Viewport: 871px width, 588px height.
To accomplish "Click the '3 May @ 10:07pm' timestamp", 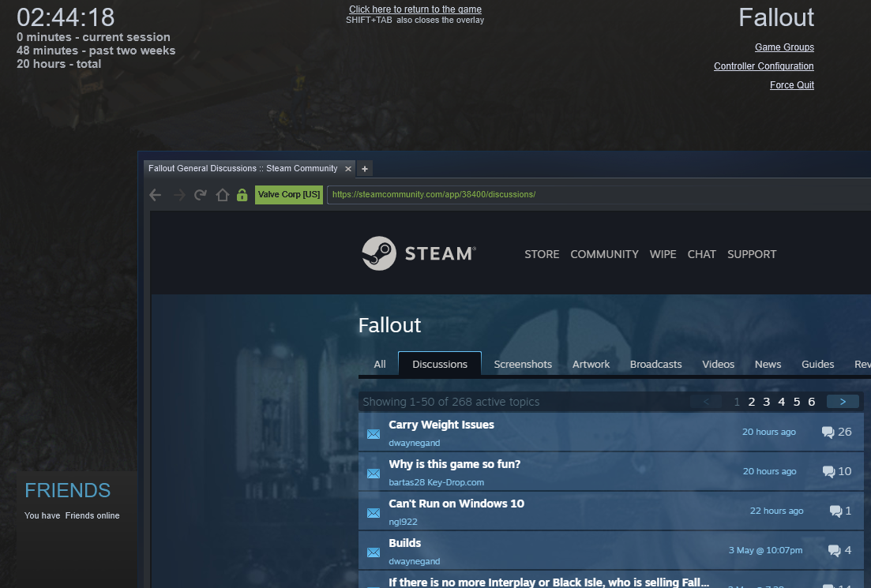I will [765, 550].
